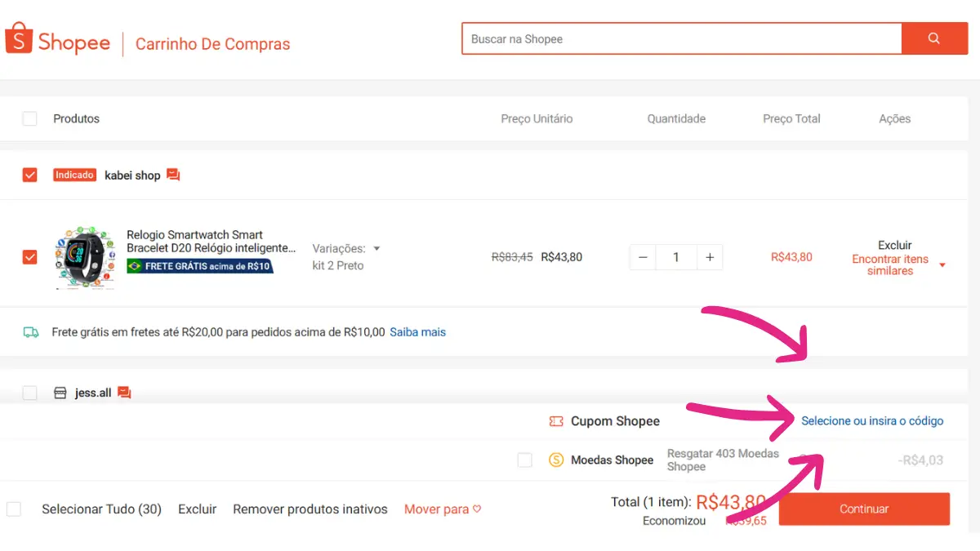Click the jess.all store icon
The height and width of the screenshot is (551, 980).
60,393
